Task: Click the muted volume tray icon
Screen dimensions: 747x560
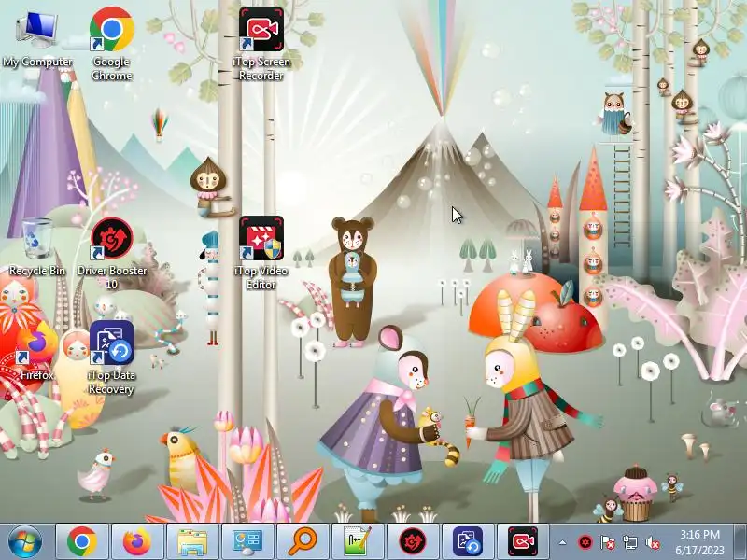Action: tap(652, 542)
